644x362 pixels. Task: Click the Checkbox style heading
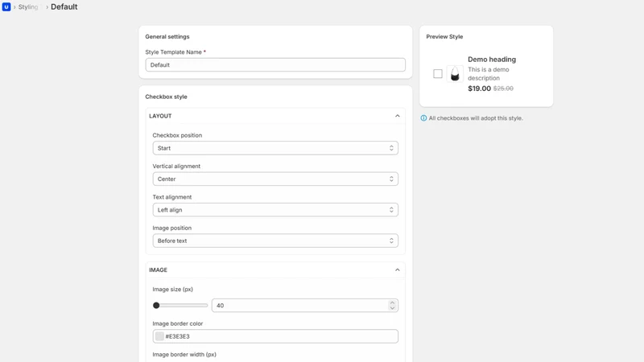tap(166, 97)
